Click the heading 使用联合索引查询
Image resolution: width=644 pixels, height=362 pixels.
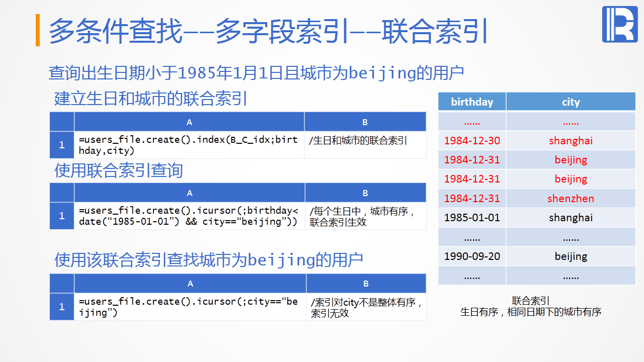click(119, 170)
